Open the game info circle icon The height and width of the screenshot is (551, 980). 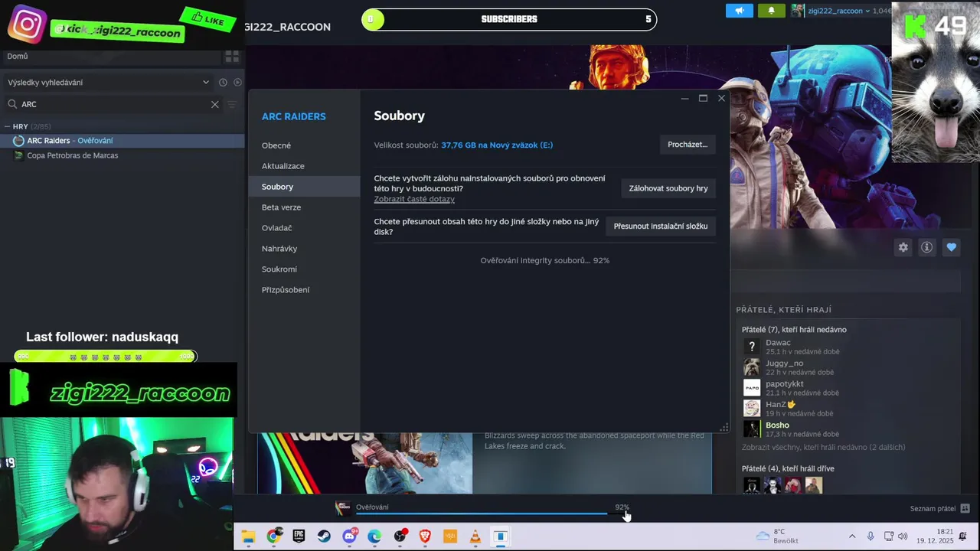coord(927,247)
